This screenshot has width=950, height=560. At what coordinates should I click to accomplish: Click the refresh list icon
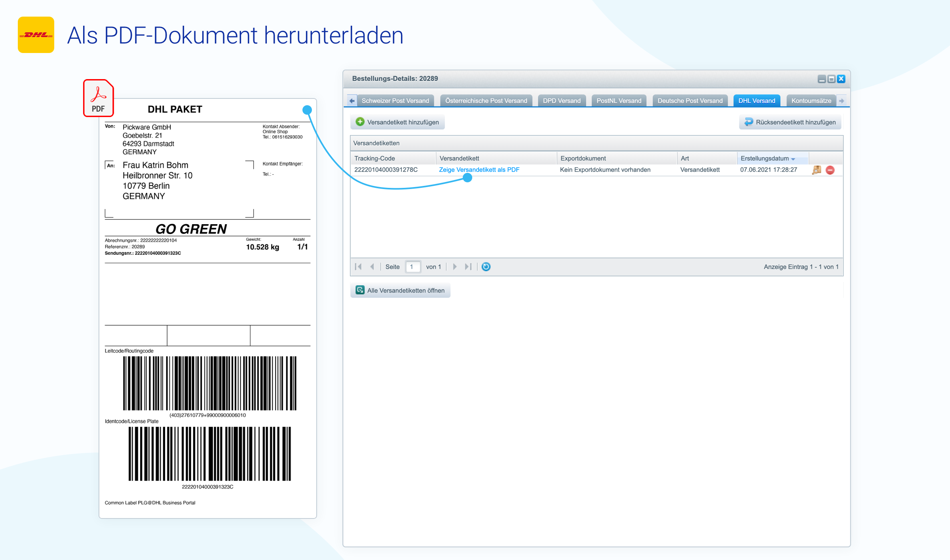click(x=486, y=267)
